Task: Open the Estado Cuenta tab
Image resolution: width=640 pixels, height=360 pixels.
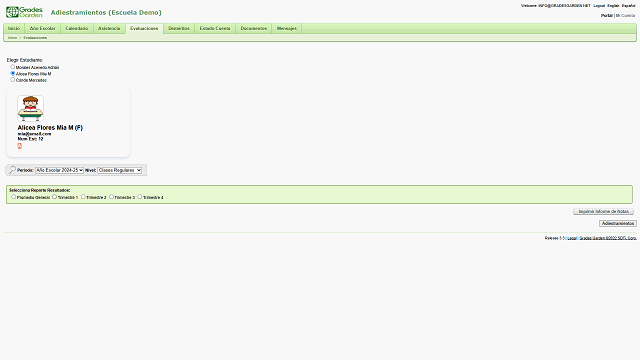Action: 215,29
